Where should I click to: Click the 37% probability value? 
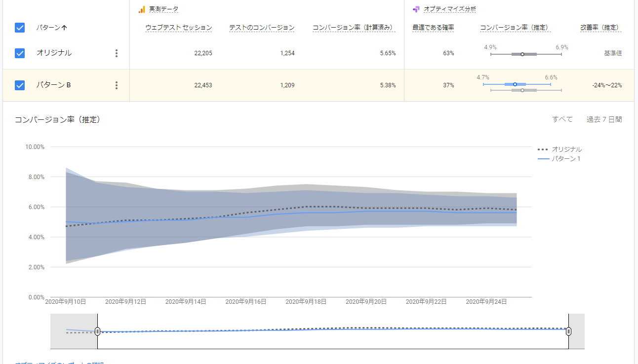pos(448,85)
